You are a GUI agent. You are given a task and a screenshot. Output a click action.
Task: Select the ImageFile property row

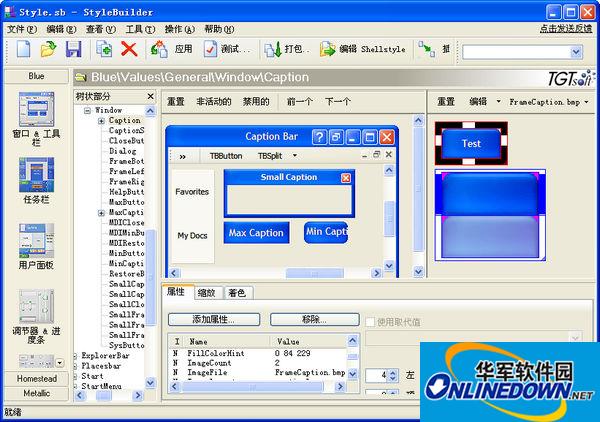[258, 372]
